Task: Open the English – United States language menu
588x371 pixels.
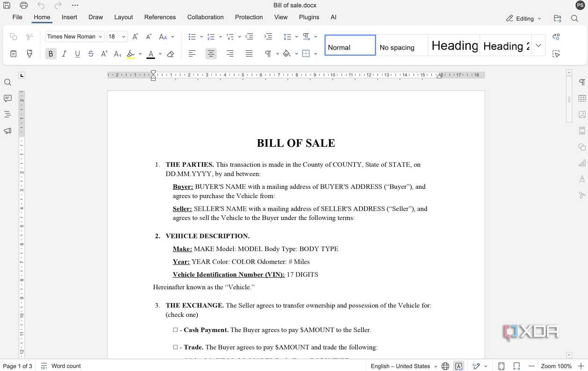Action: 404,366
